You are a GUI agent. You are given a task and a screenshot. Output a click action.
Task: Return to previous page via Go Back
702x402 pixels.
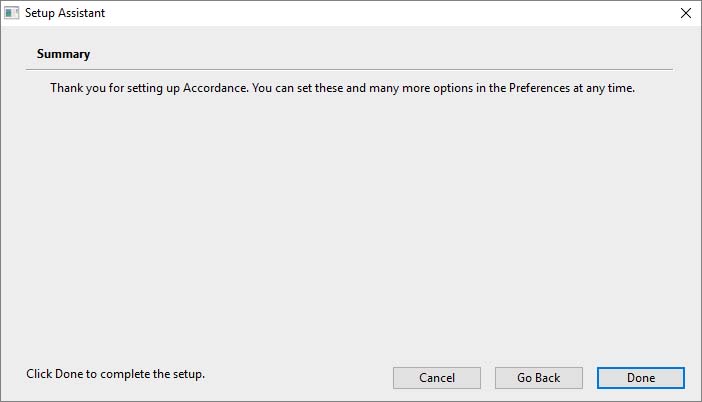(x=539, y=378)
